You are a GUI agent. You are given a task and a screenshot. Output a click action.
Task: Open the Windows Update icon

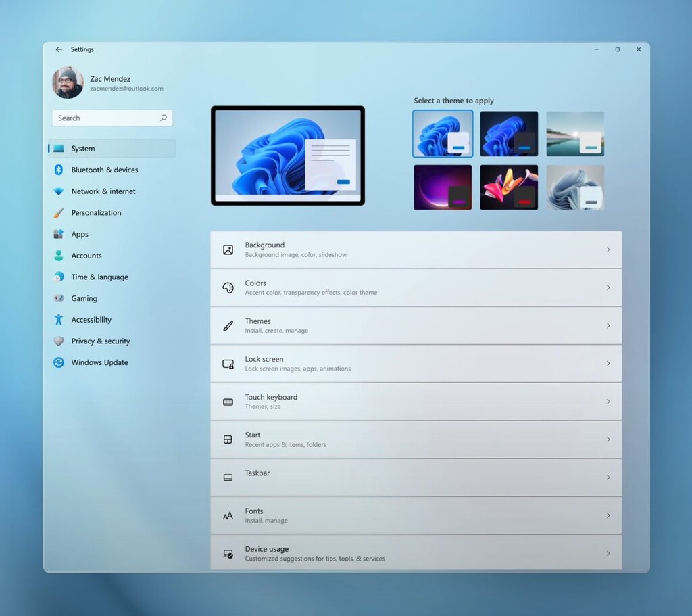(60, 362)
